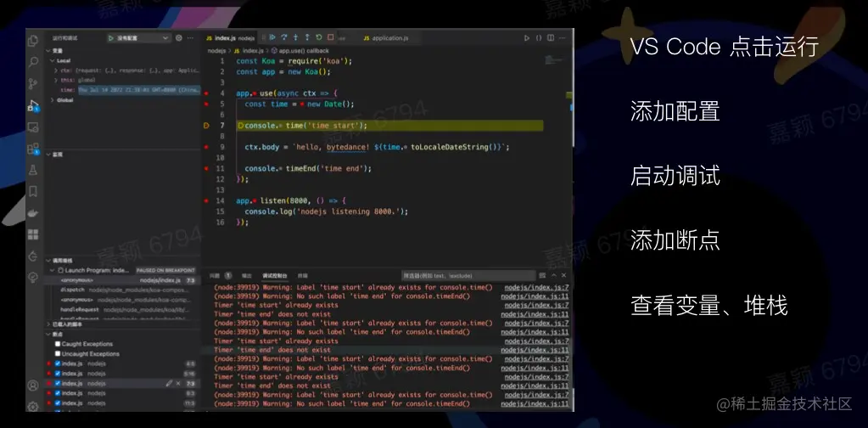The width and height of the screenshot is (868, 428).
Task: Open the Accounts menu icon
Action: (33, 386)
